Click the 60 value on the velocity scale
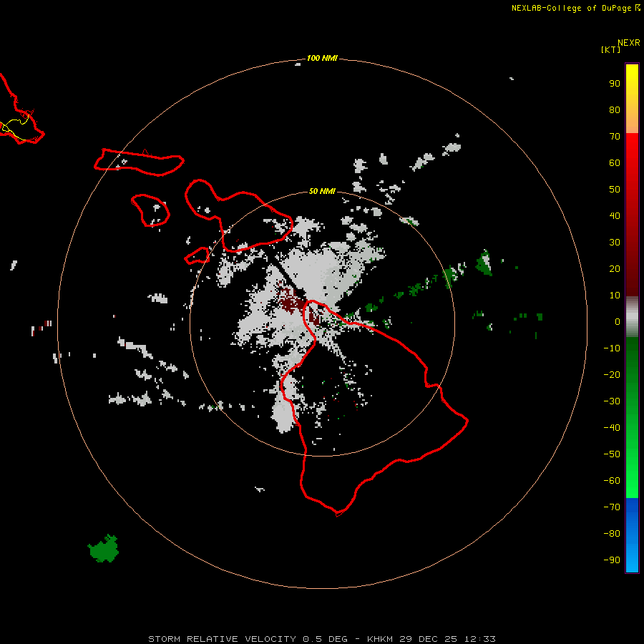The width and height of the screenshot is (644, 644). point(615,162)
